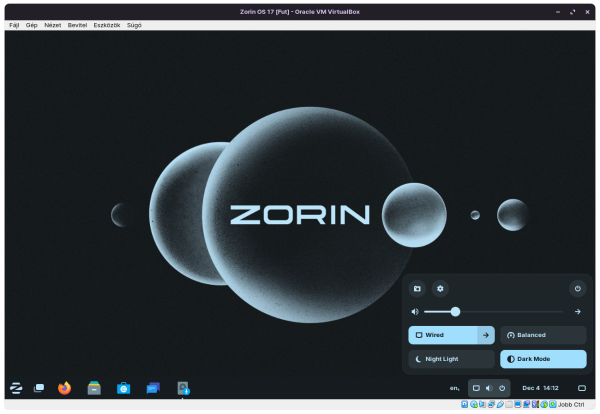Open the activities overview icon in taskbar

[39, 388]
